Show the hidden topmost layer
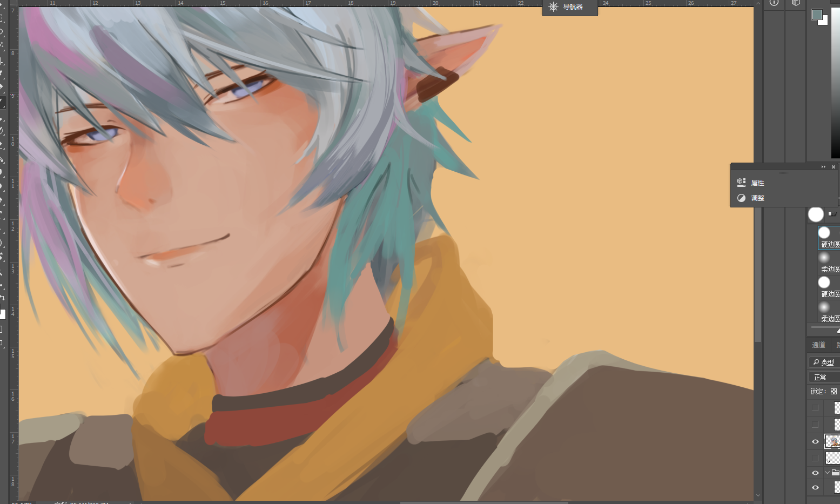Screen dimensions: 840x504 815,408
